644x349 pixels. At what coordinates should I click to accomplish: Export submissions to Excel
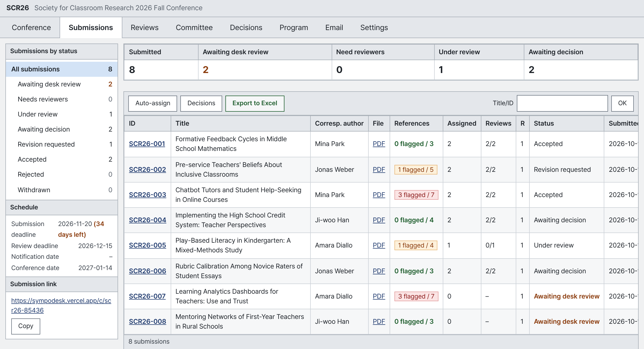click(x=255, y=103)
